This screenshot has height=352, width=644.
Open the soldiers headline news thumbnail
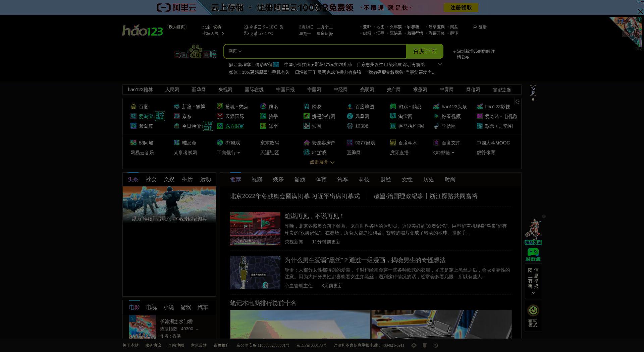169,204
